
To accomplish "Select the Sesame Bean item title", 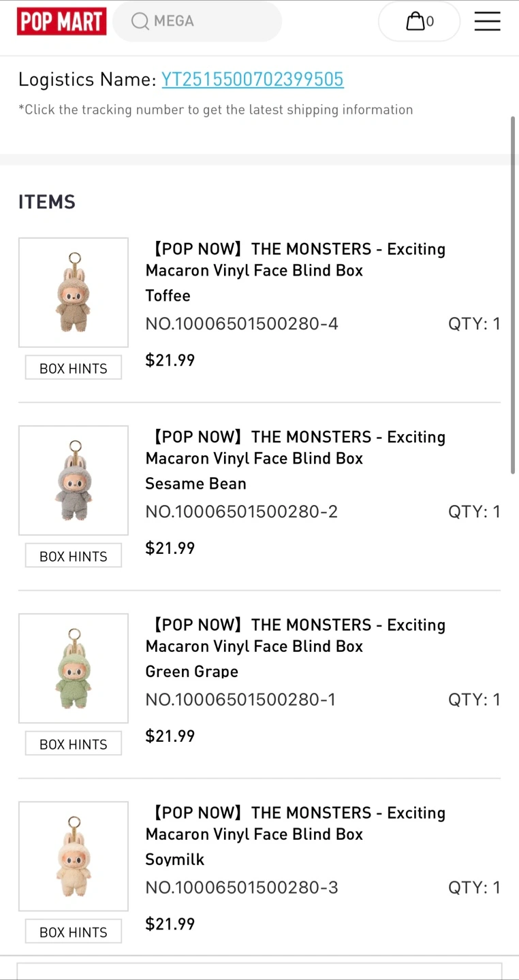I will [x=295, y=447].
